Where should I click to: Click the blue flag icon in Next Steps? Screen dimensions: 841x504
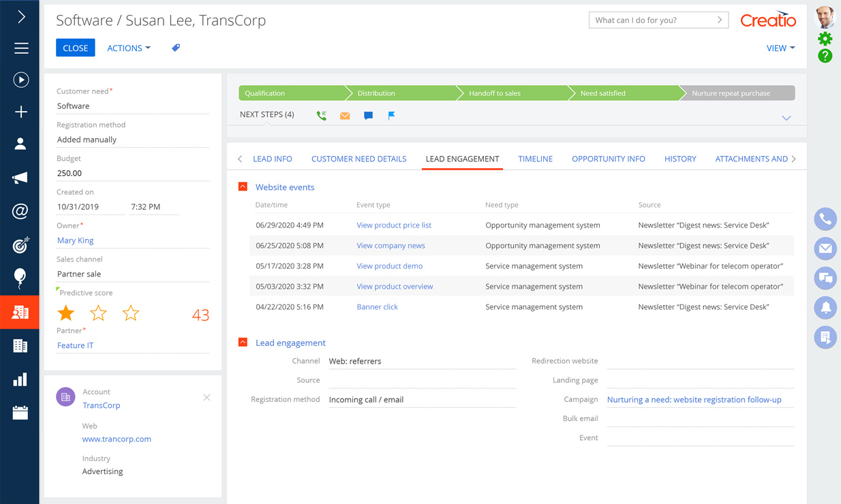coord(391,116)
